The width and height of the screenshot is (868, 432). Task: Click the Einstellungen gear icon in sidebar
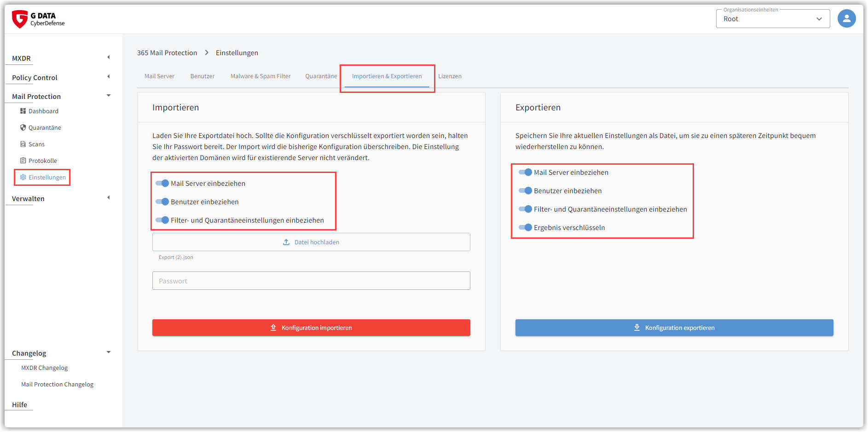pos(23,177)
